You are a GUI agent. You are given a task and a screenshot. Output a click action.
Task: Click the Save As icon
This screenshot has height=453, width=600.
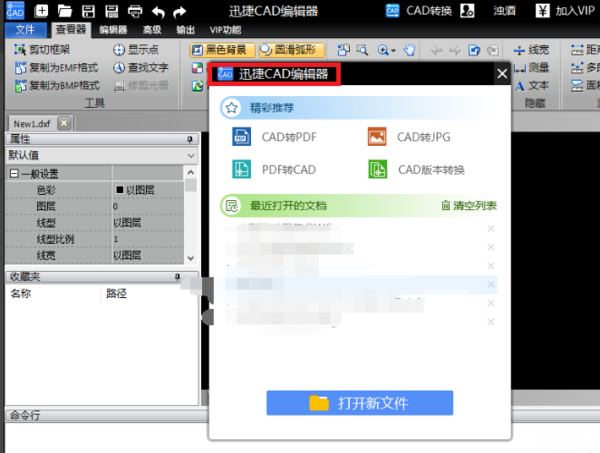coord(112,11)
